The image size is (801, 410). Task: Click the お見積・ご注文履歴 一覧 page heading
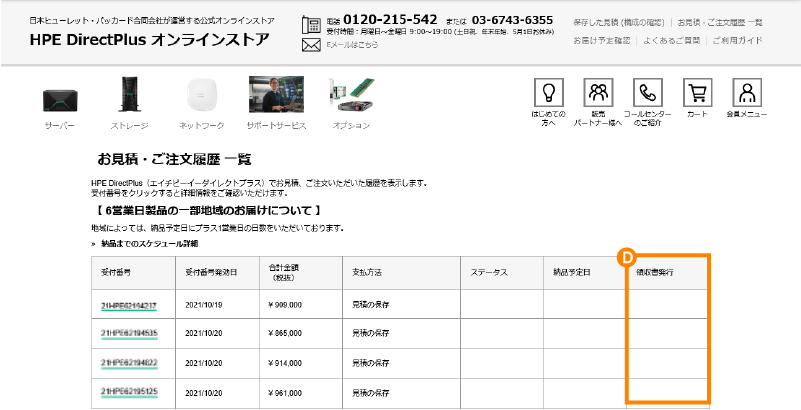click(x=174, y=160)
